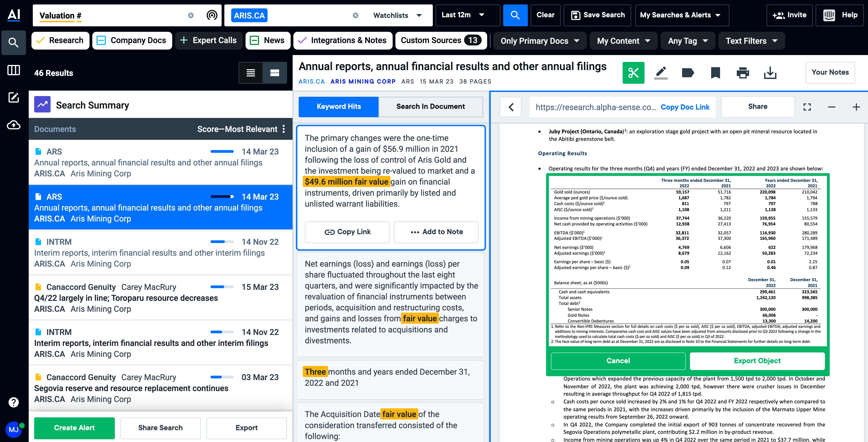Open sort options three-dot menu

284,129
